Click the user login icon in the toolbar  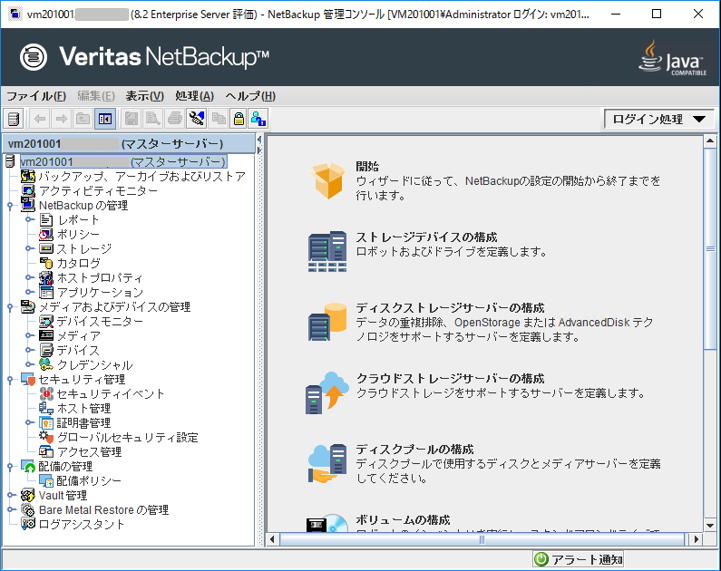click(x=258, y=119)
